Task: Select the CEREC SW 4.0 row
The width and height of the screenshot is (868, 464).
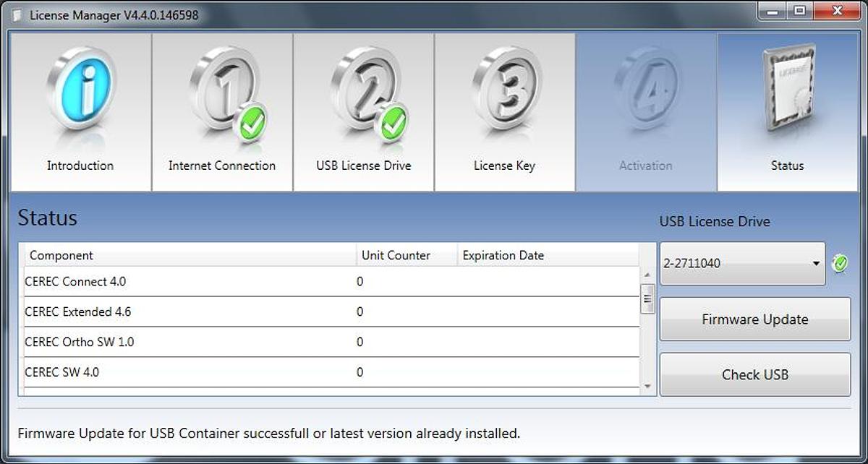Action: point(332,373)
